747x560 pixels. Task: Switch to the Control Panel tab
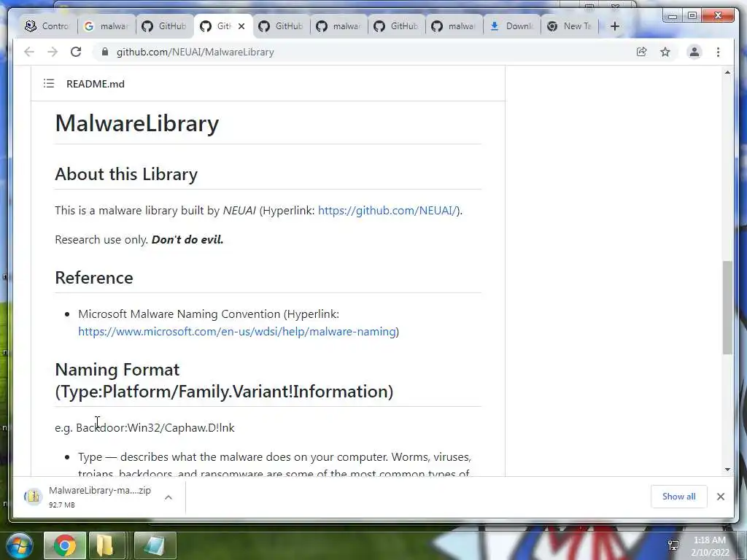tap(47, 26)
